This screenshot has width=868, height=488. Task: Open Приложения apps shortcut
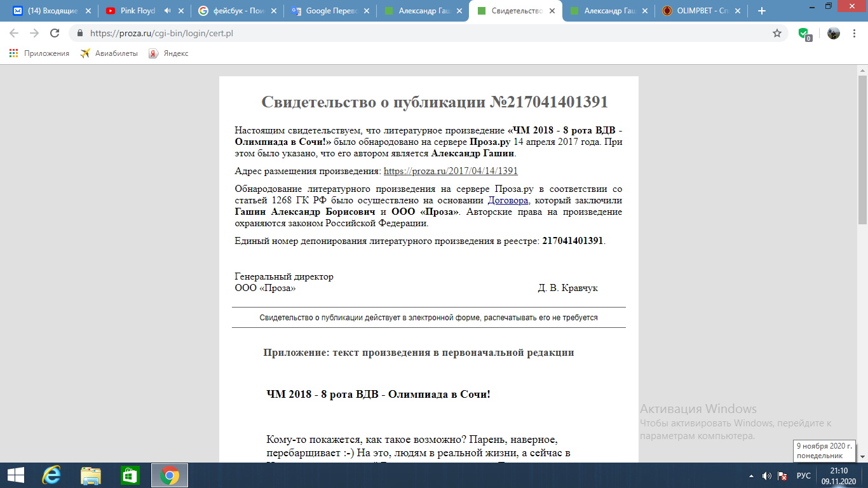pos(39,53)
